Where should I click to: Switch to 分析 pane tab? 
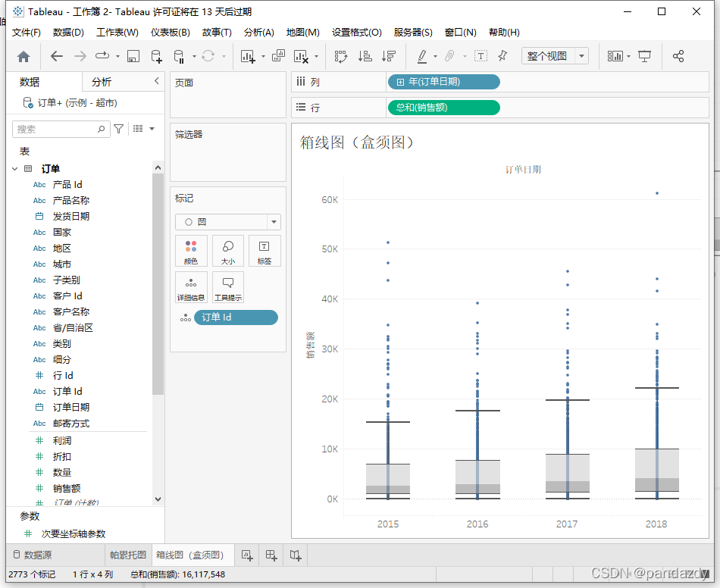point(102,82)
